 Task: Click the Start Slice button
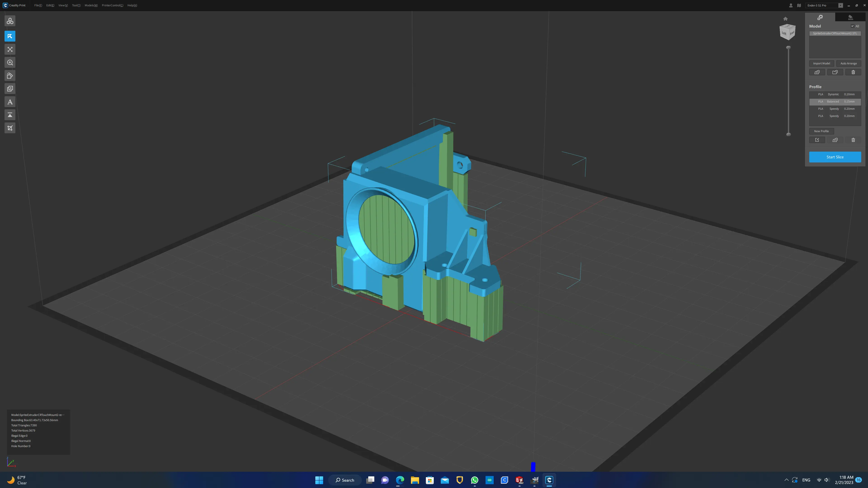click(x=835, y=157)
